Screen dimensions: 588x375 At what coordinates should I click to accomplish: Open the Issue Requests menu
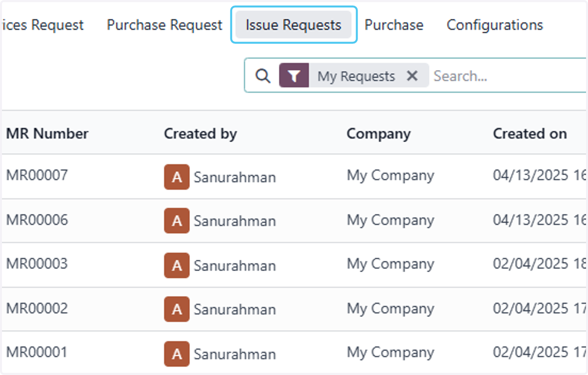click(293, 25)
